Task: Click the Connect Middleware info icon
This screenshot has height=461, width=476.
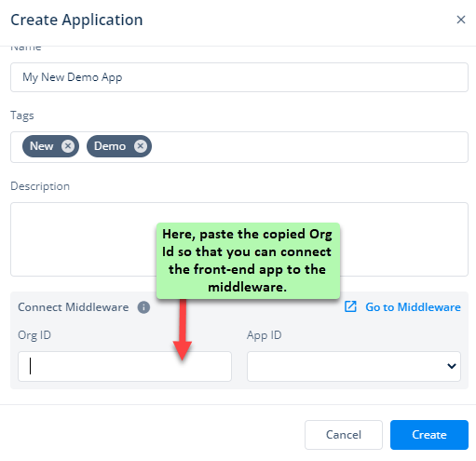Action: [143, 307]
